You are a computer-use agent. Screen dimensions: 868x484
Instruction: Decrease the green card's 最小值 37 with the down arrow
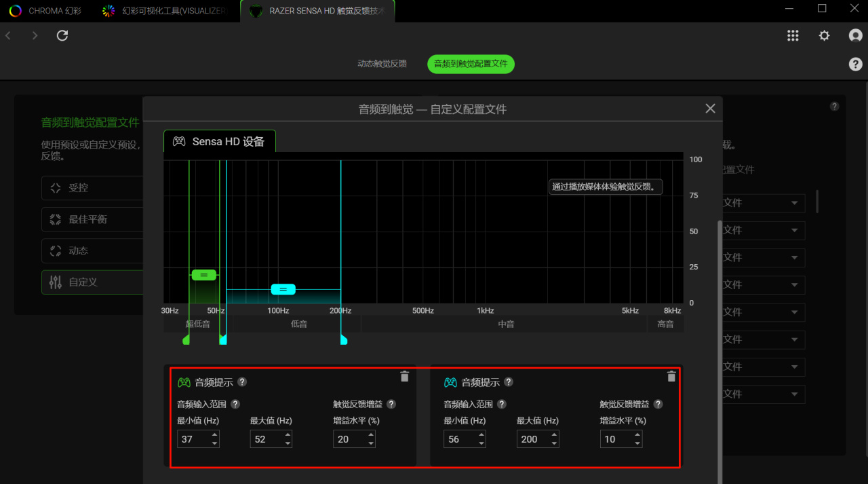(214, 443)
